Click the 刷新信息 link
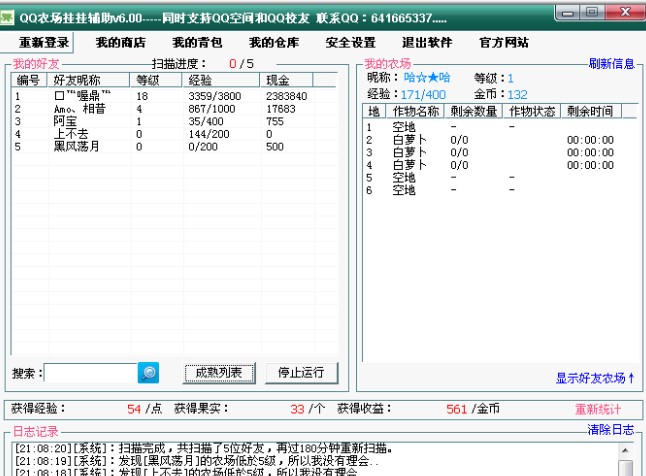Image resolution: width=646 pixels, height=476 pixels. (x=611, y=64)
